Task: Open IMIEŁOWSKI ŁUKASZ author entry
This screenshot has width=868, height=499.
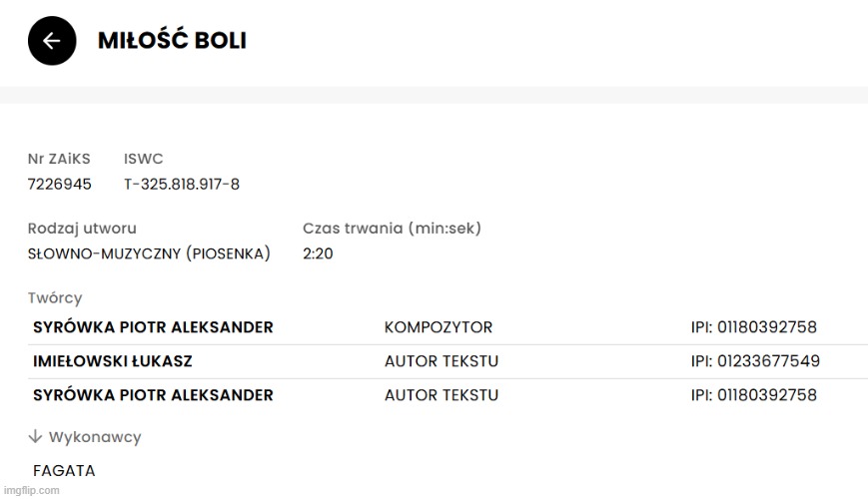Action: point(113,361)
